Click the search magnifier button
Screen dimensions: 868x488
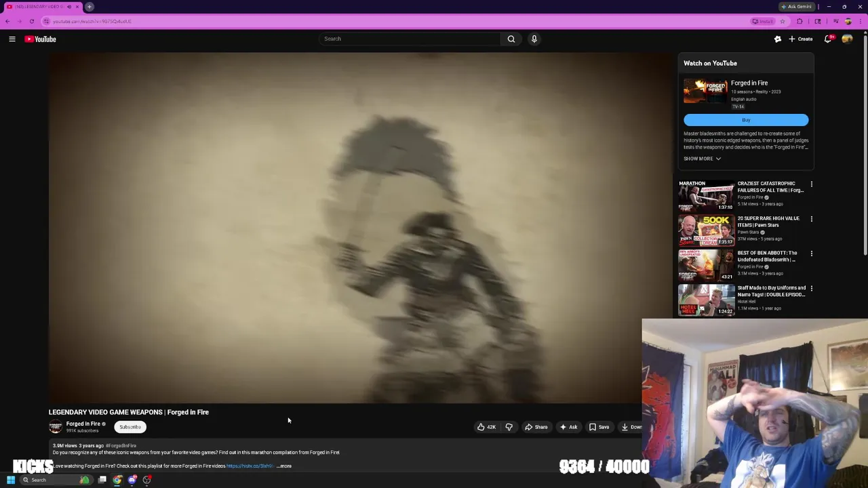pos(511,39)
